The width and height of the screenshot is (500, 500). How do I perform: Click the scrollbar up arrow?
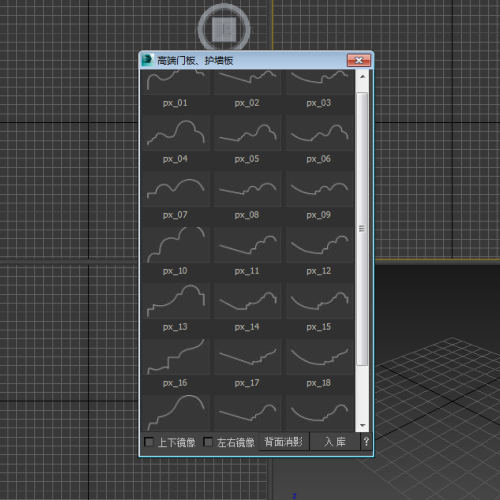[363, 77]
